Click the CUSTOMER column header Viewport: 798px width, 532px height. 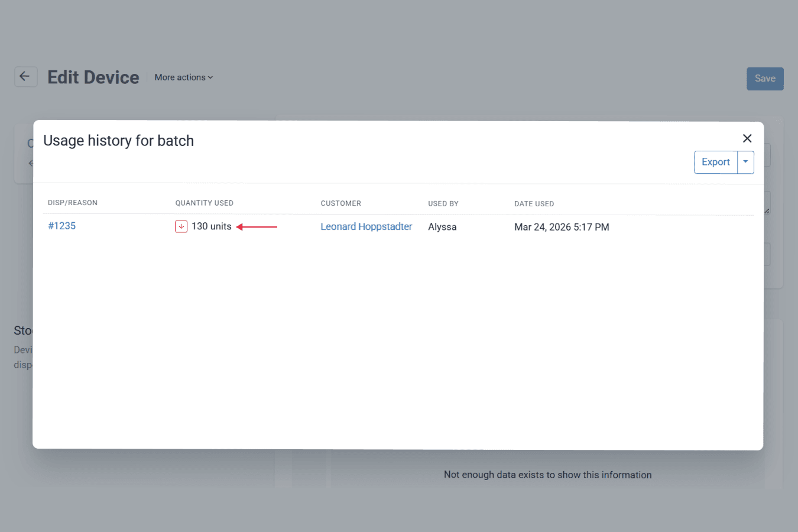(x=340, y=203)
